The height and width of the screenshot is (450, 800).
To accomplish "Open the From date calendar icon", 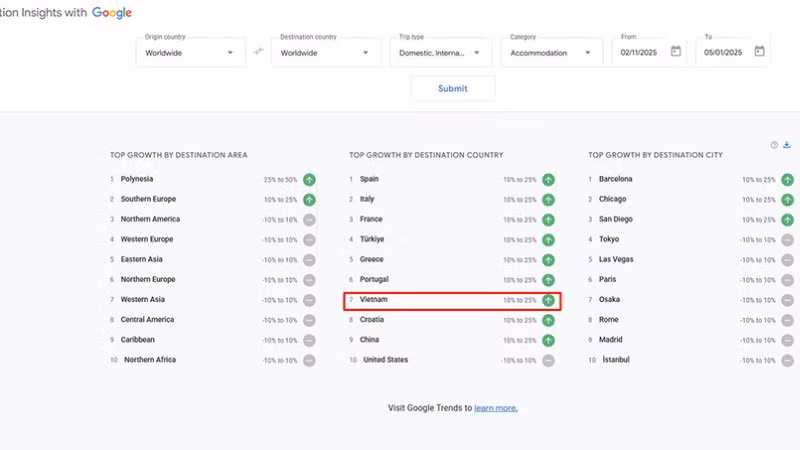I will point(676,52).
